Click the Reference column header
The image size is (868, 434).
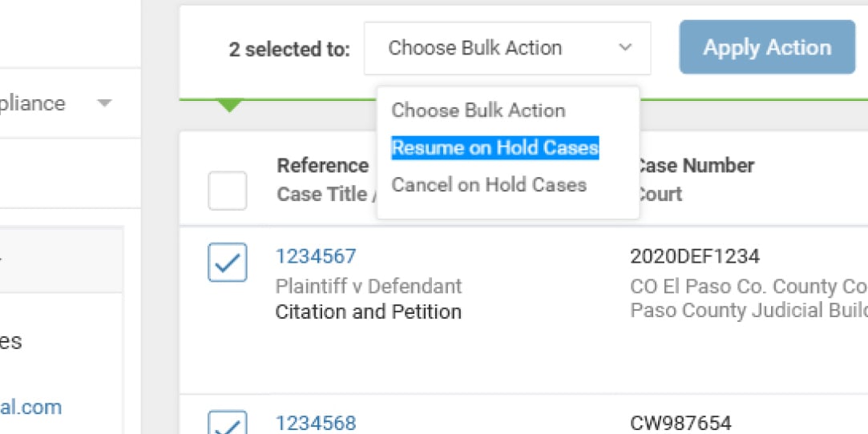click(x=322, y=166)
